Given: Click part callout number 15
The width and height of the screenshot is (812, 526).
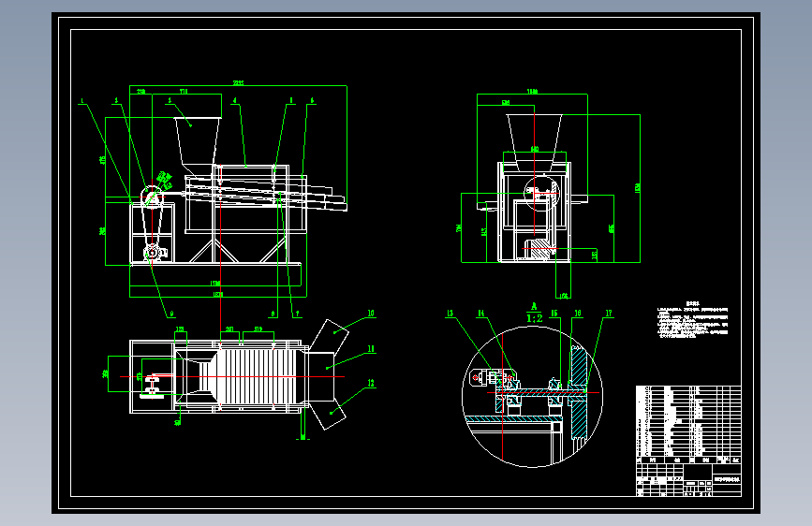Looking at the screenshot, I should tap(554, 314).
